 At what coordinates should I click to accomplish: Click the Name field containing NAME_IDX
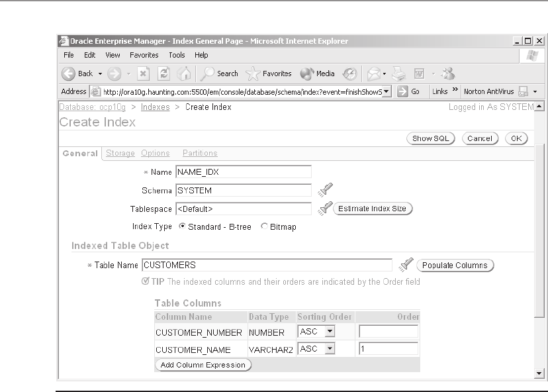point(244,171)
